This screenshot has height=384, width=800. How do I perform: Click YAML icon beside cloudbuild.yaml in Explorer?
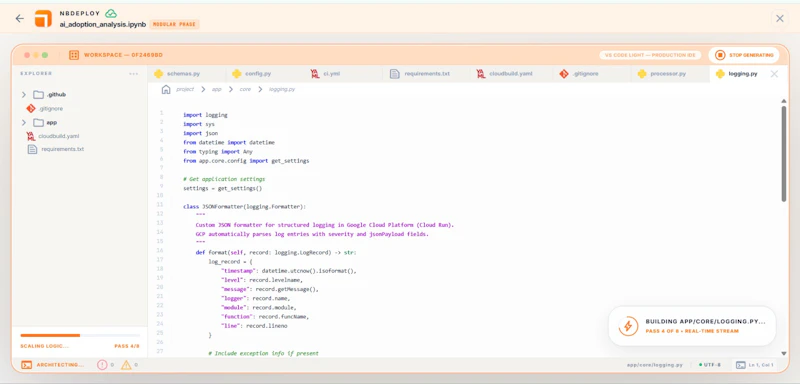(31, 136)
